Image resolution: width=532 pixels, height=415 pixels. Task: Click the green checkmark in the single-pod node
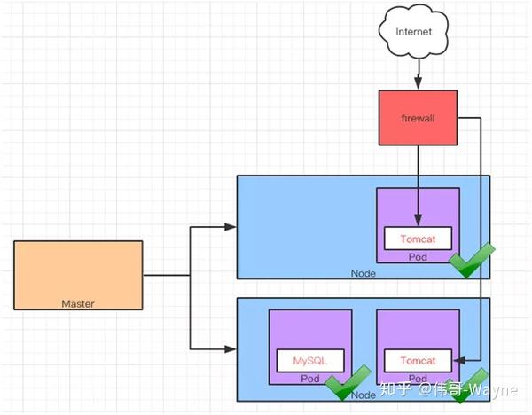coord(472,261)
